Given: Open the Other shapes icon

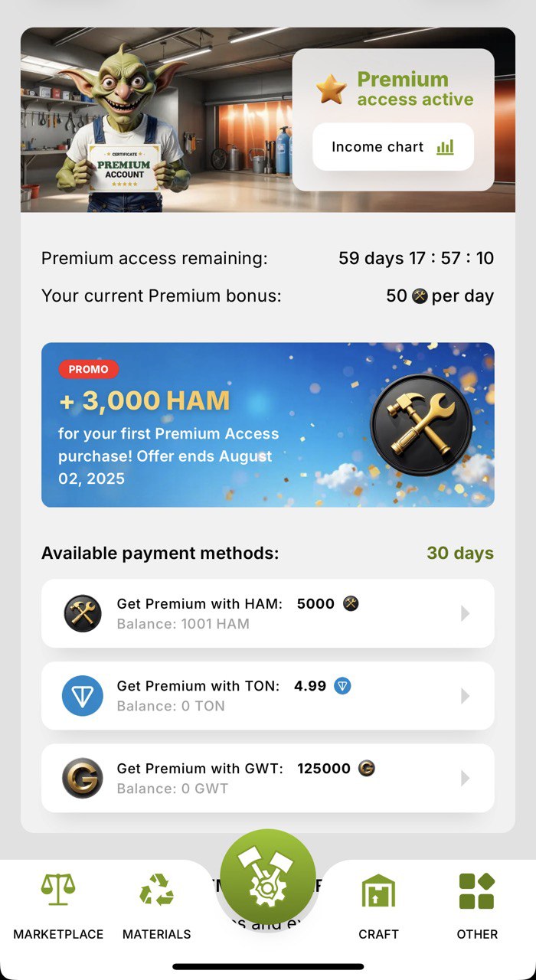Looking at the screenshot, I should pyautogui.click(x=476, y=891).
